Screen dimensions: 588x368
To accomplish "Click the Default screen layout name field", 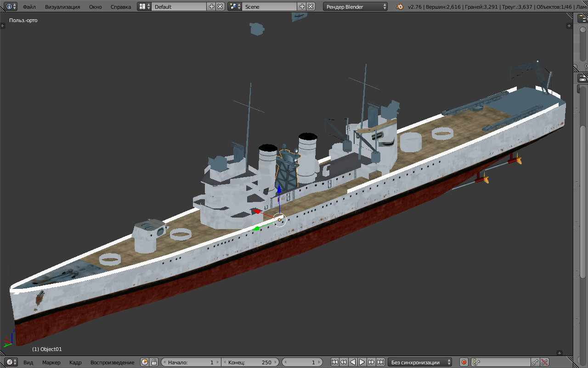I will pyautogui.click(x=180, y=6).
